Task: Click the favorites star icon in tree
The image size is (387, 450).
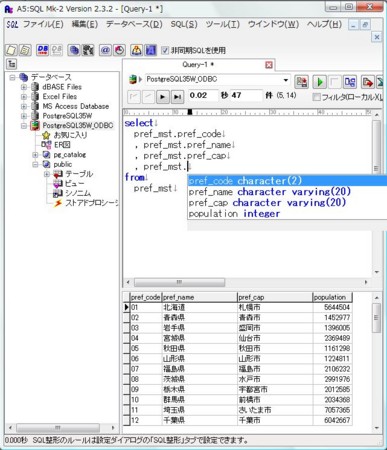Action: 46,135
